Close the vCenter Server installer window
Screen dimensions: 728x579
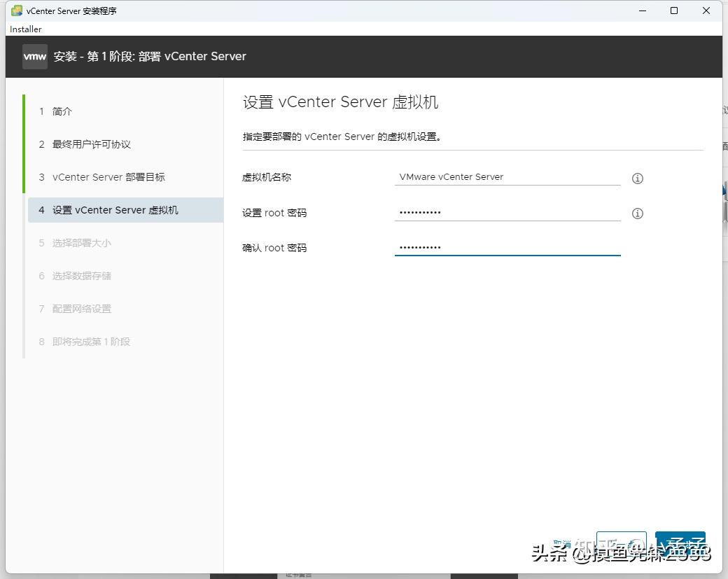pos(706,11)
